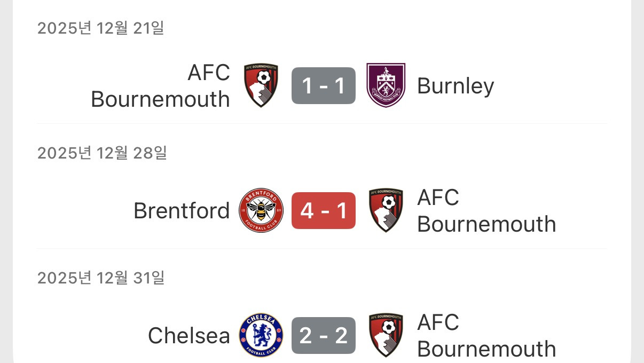
Task: Click the Brentford bee crest
Action: coord(261,210)
